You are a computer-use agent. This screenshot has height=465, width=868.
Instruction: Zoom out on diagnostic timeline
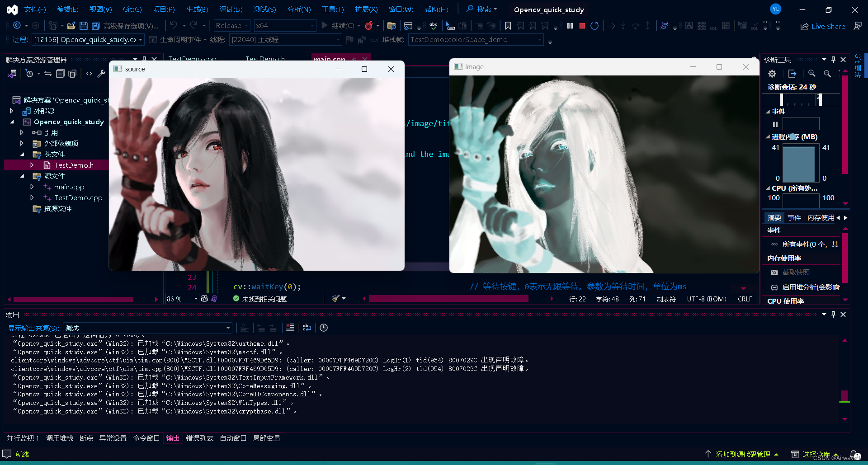click(827, 73)
